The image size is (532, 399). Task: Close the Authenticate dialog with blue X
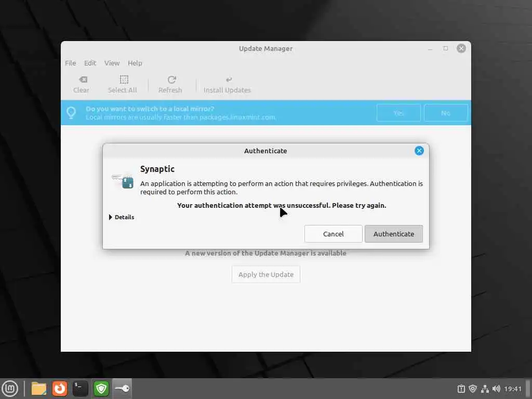coord(419,151)
